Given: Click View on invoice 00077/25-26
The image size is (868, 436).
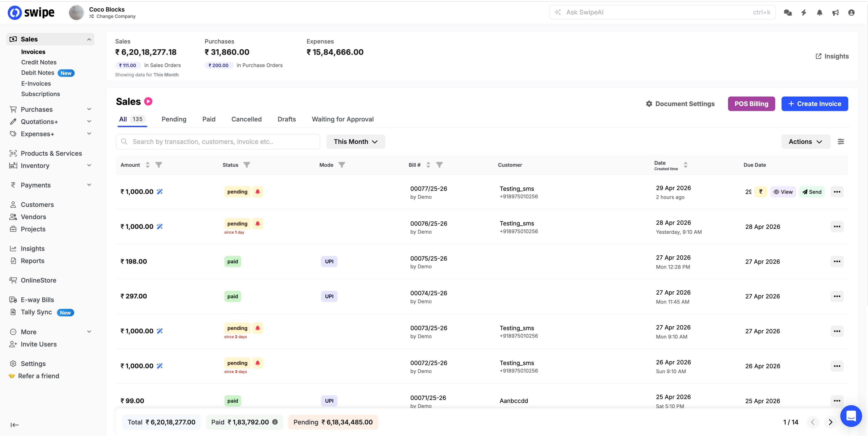Looking at the screenshot, I should (x=783, y=191).
